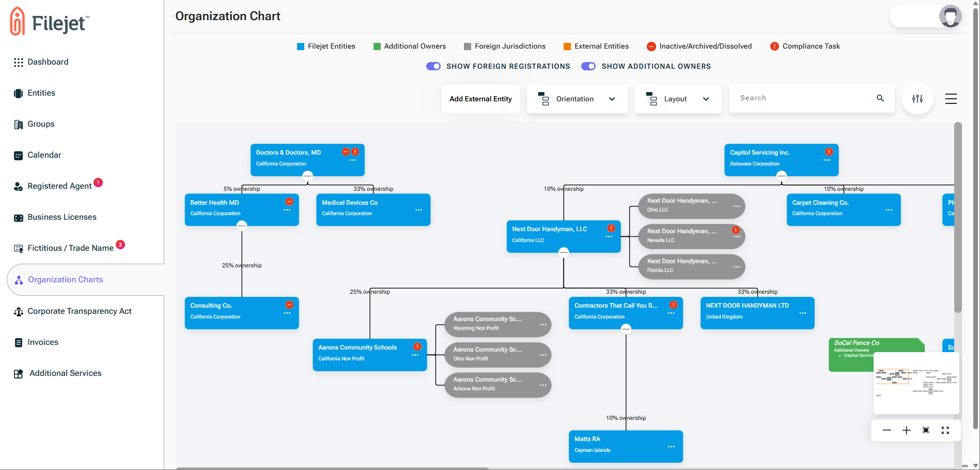The image size is (980, 470).
Task: Toggle the Filejet Entities legend item
Action: click(x=325, y=46)
